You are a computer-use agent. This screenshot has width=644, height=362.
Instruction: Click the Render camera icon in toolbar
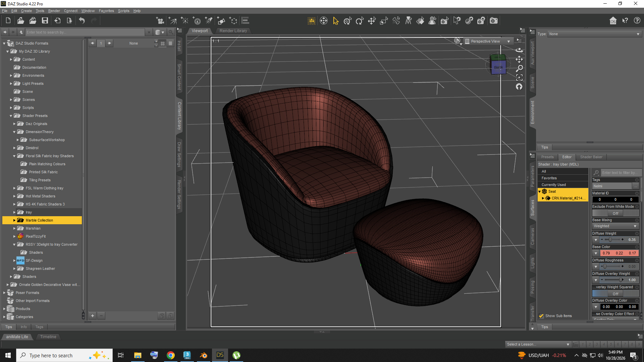tap(493, 21)
